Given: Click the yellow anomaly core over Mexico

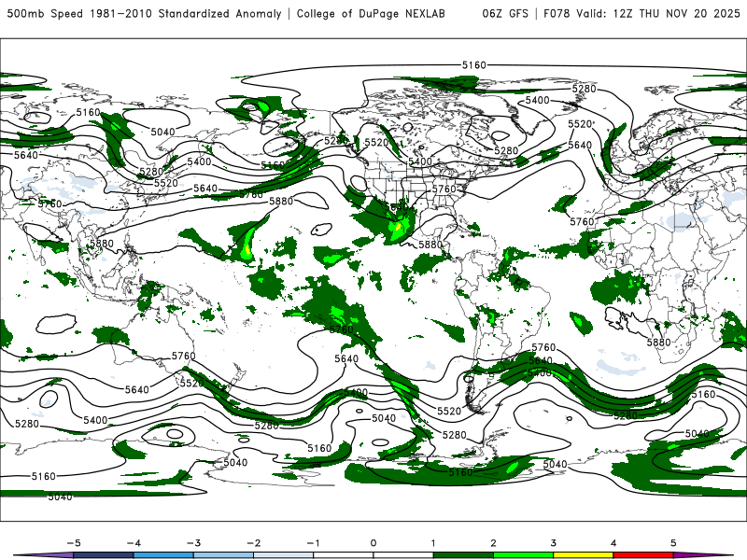Looking at the screenshot, I should click(x=400, y=227).
